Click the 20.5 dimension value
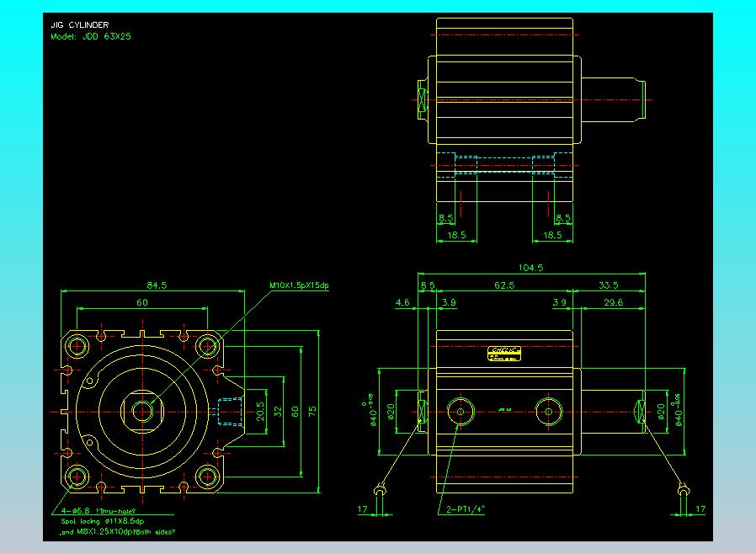The width and height of the screenshot is (756, 554). pos(260,411)
